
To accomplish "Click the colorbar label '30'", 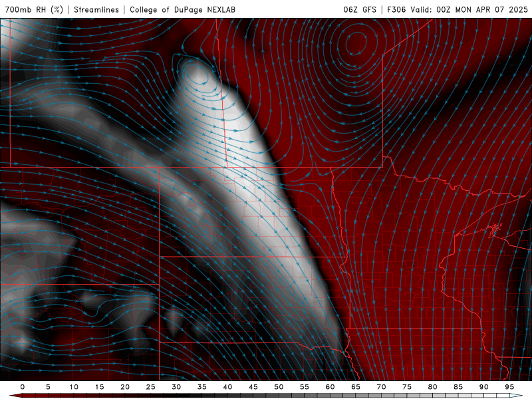I will click(176, 387).
